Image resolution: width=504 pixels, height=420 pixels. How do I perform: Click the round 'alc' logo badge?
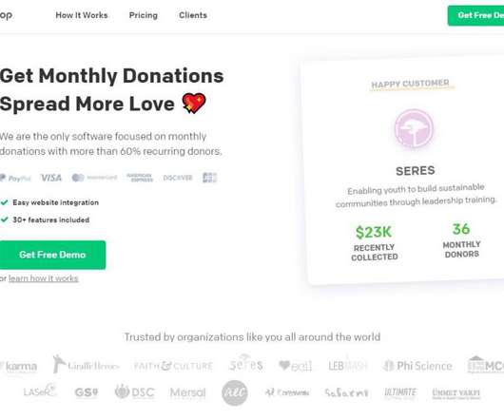point(235,392)
